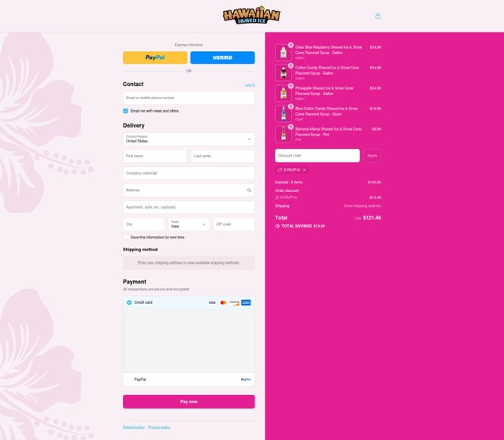
Task: Open Blue Cotton Candy quart thumbnail
Action: (283, 113)
